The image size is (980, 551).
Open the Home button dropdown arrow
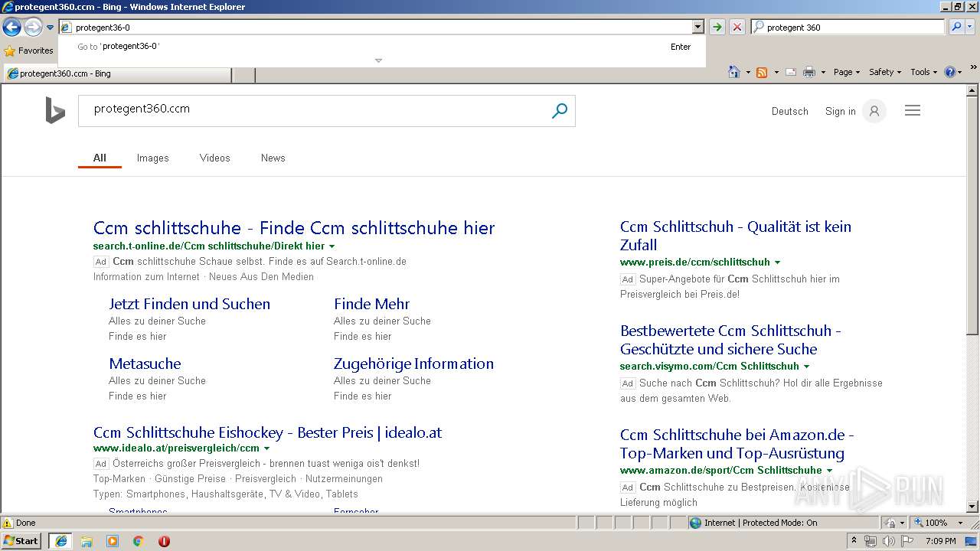pos(747,72)
